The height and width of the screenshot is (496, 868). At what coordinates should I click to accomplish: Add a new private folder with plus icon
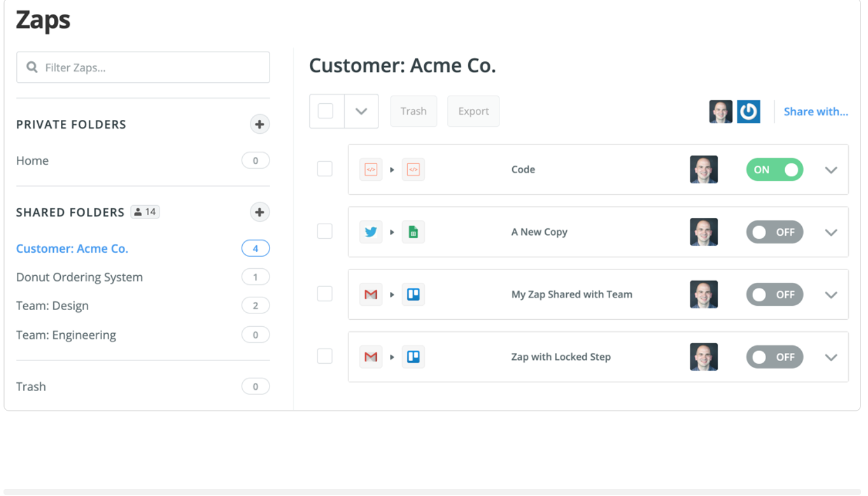tap(260, 124)
